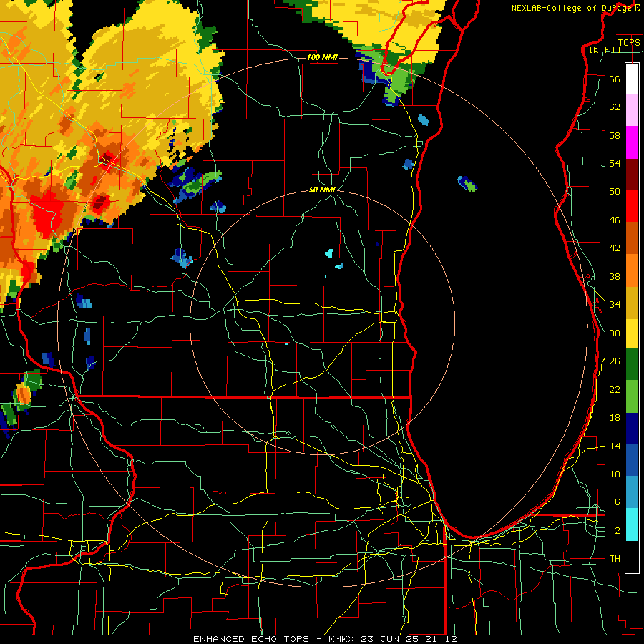Click the "58" legend value
This screenshot has width=644, height=644.
pos(615,135)
